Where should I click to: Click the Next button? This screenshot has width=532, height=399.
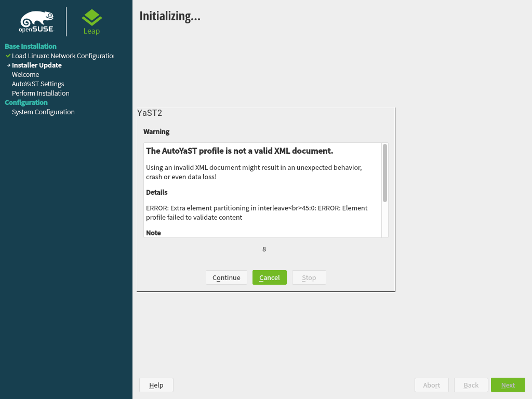click(x=508, y=385)
